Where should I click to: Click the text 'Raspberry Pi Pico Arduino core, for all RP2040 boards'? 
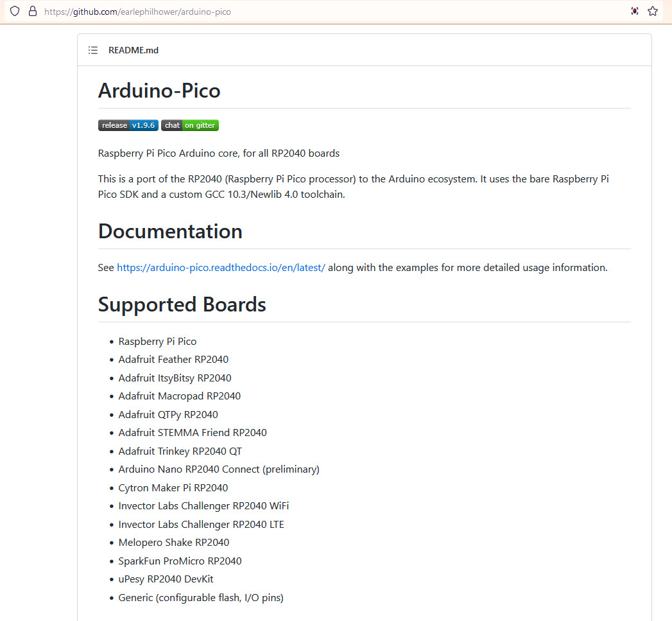[219, 153]
